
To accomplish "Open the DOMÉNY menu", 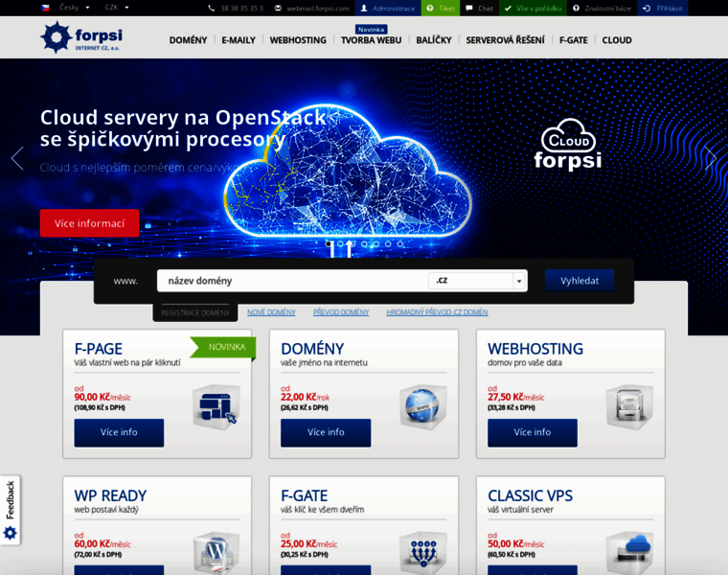I will coord(188,40).
